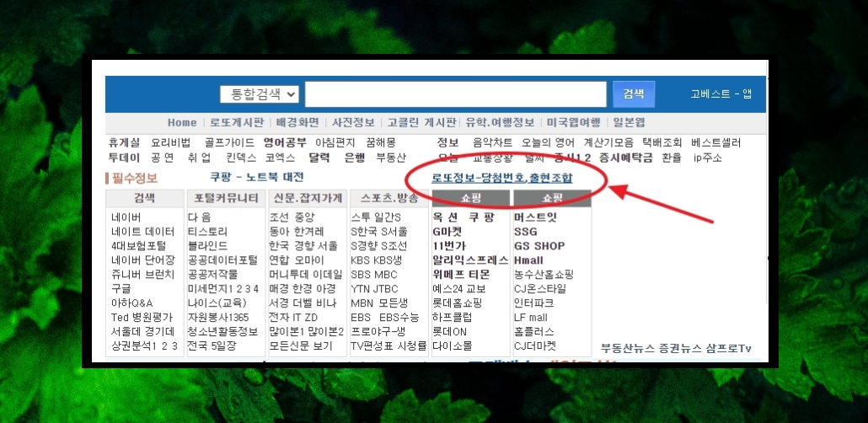Open the SSG shopping link
The height and width of the screenshot is (423, 868).
[x=525, y=232]
